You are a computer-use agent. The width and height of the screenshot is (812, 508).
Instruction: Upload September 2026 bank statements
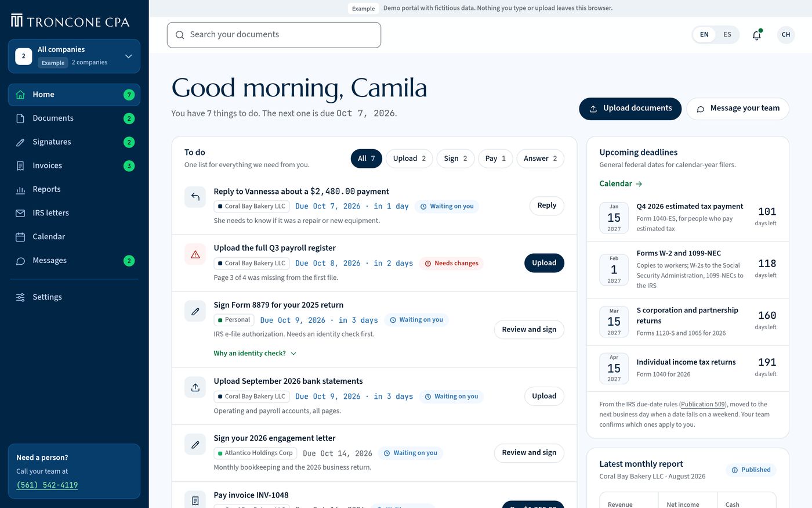(544, 397)
